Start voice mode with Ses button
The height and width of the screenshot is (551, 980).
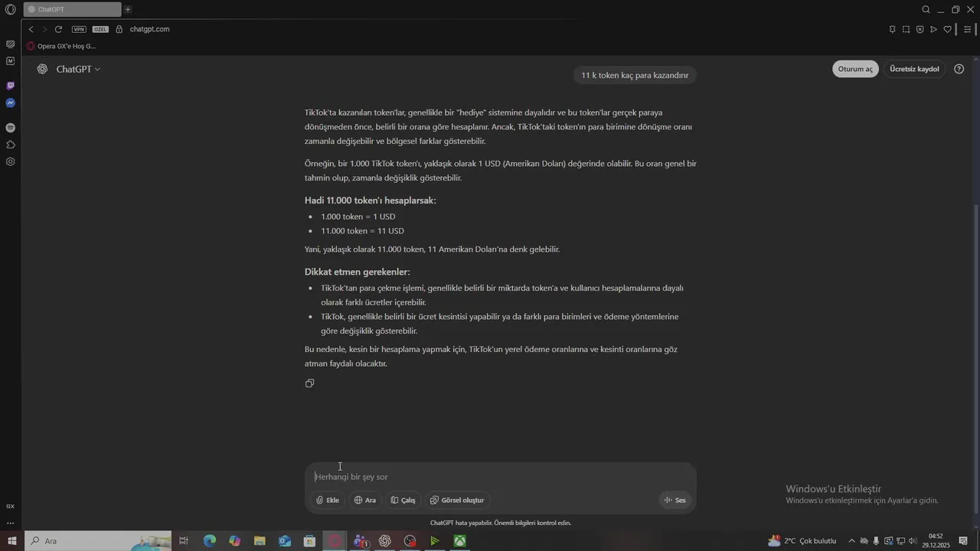click(675, 500)
